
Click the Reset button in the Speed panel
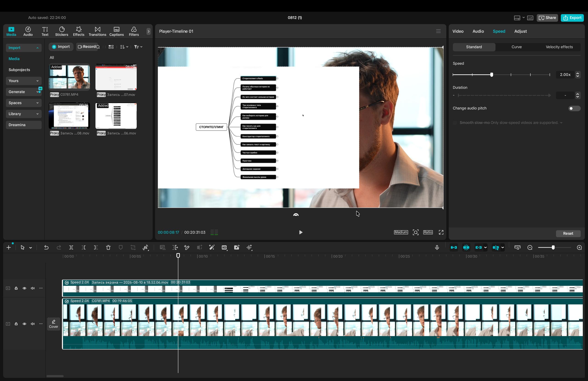click(568, 234)
